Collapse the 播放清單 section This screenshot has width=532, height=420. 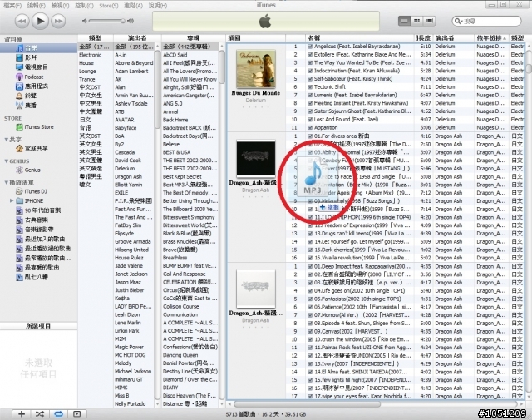[6, 182]
